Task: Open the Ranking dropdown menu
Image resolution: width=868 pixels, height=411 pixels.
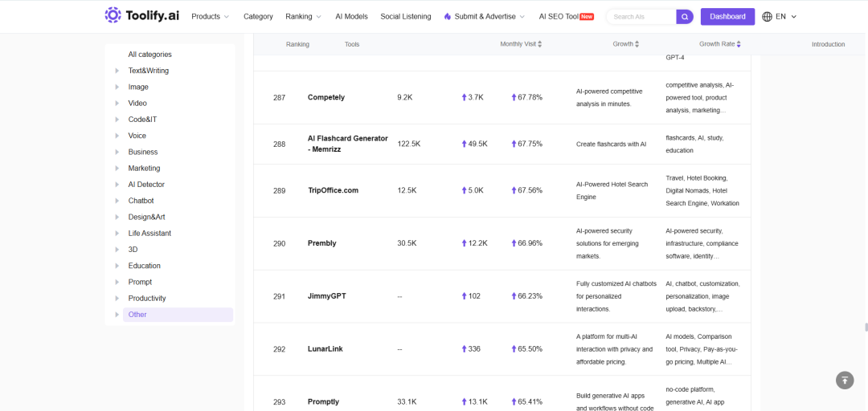Action: [303, 17]
